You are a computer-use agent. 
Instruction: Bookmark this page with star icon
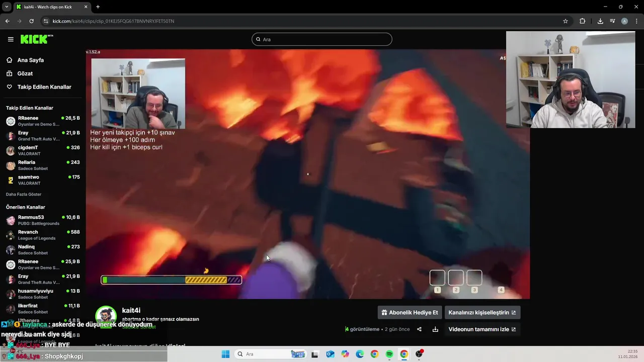566,21
